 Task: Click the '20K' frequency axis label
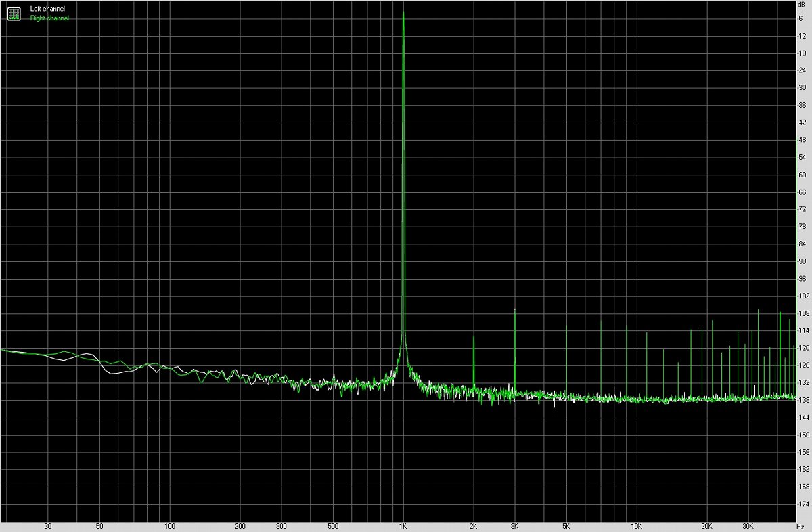click(706, 526)
